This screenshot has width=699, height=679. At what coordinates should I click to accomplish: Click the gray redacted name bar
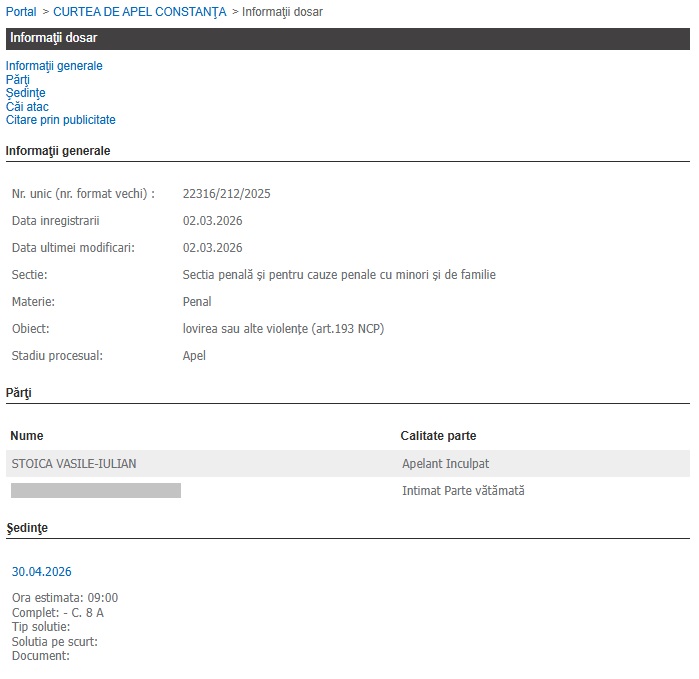96,490
